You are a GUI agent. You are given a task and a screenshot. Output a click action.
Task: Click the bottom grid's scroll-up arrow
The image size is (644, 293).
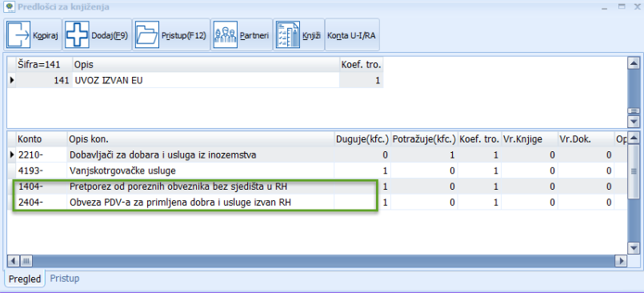(x=634, y=138)
